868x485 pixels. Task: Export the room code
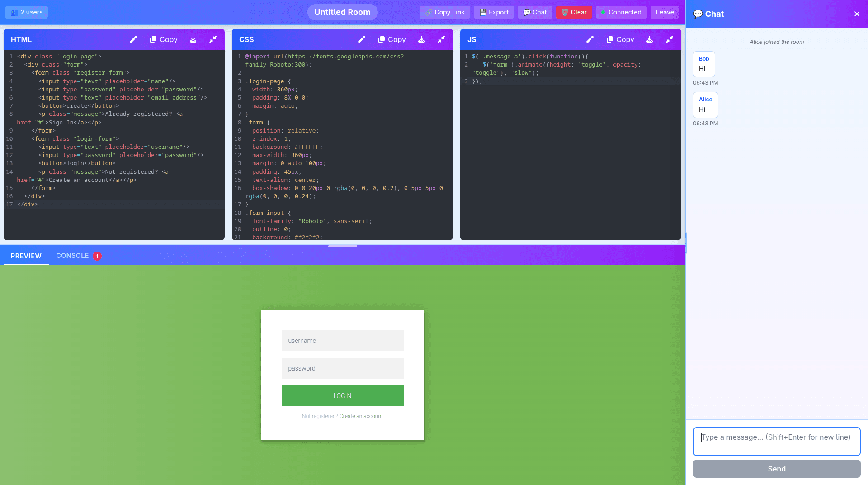pyautogui.click(x=494, y=12)
